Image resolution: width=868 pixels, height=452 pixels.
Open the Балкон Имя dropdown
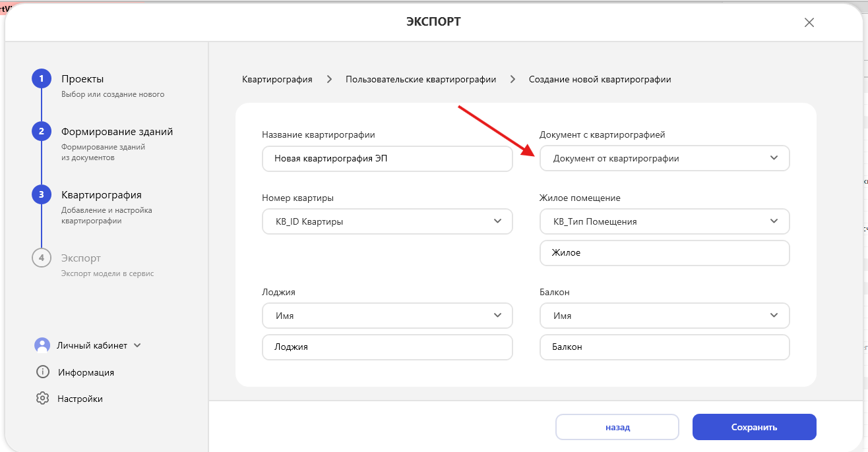664,316
